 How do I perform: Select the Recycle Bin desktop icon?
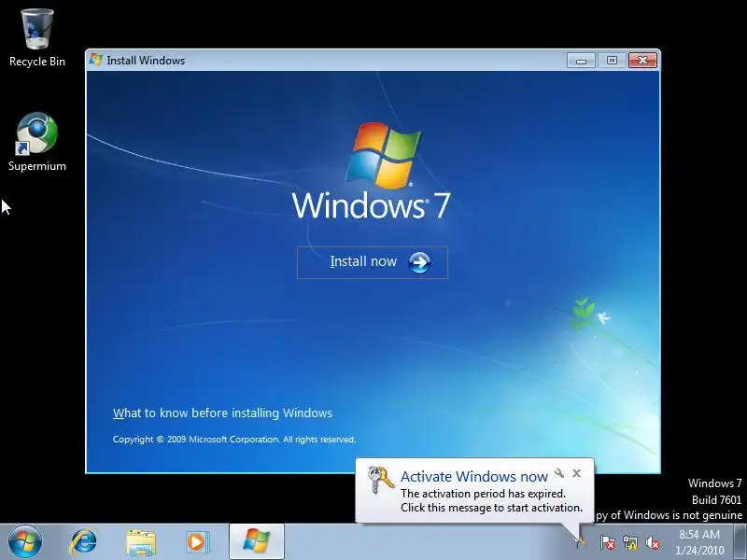coord(37,38)
